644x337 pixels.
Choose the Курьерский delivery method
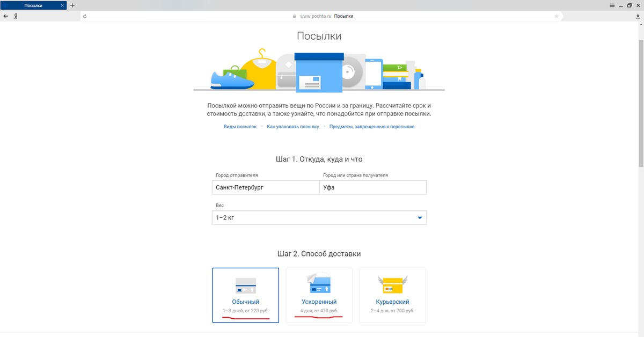point(392,295)
